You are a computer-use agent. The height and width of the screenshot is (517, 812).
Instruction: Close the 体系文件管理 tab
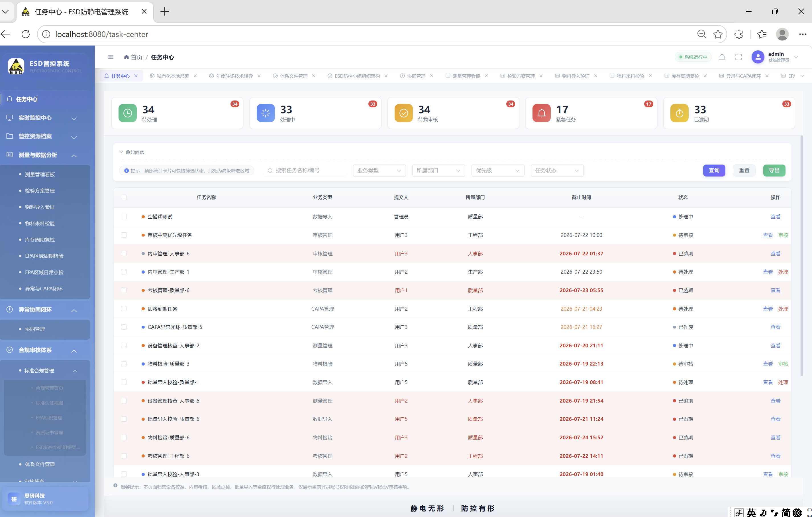(x=314, y=76)
